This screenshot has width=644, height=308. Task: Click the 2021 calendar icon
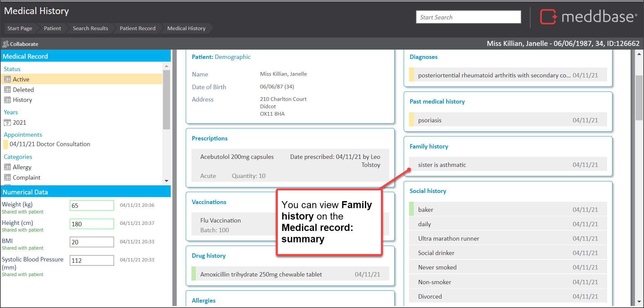point(7,123)
